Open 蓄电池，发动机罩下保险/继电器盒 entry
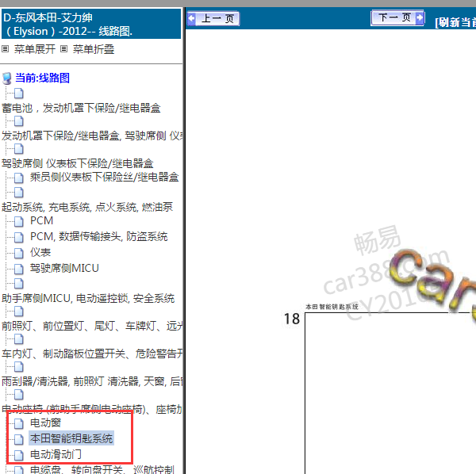 81,108
